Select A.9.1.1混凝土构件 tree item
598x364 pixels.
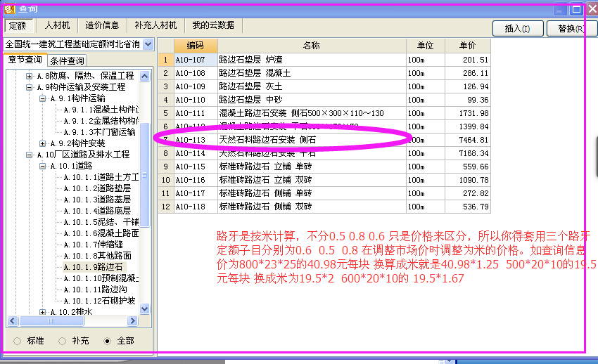101,110
